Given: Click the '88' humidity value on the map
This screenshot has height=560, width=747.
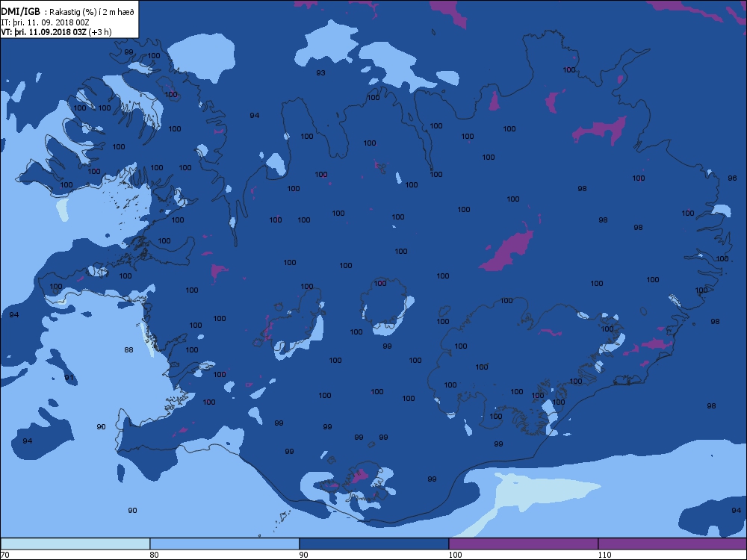Looking at the screenshot, I should tap(128, 350).
